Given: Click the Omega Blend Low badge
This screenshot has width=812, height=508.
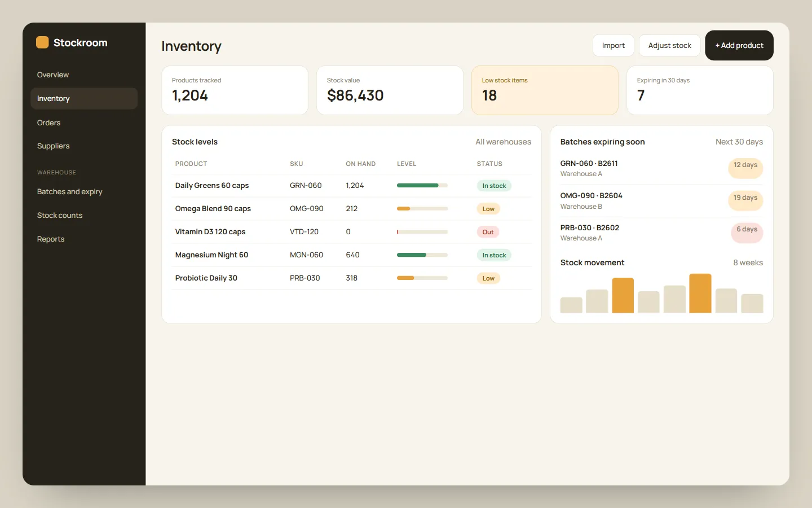Looking at the screenshot, I should pos(488,209).
